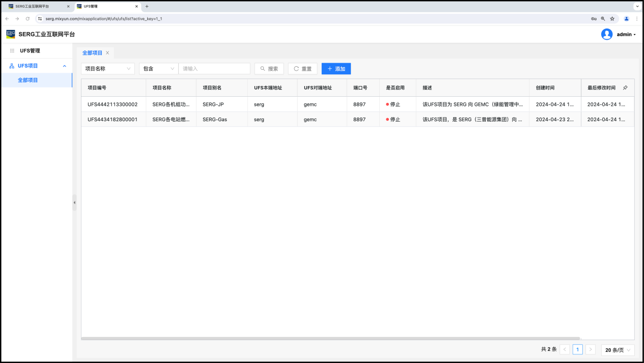Collapse the left sidebar with handle arrow
This screenshot has height=363, width=644.
74,203
